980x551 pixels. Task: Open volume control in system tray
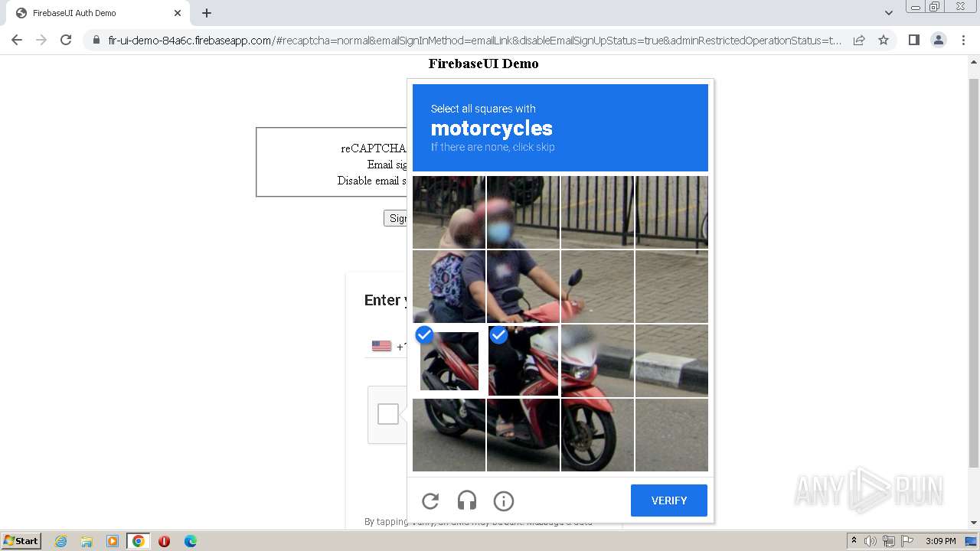(x=871, y=541)
